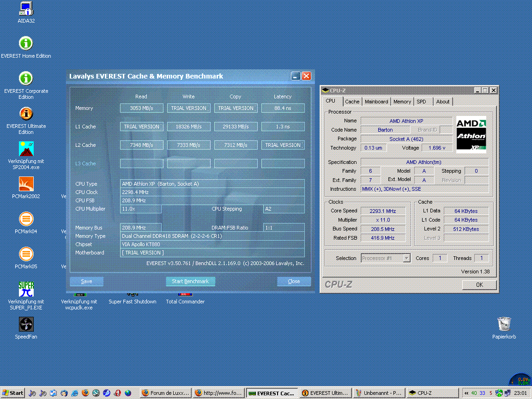Open the Total Commander desktop shortcut
This screenshot has width=532, height=399.
[185, 301]
